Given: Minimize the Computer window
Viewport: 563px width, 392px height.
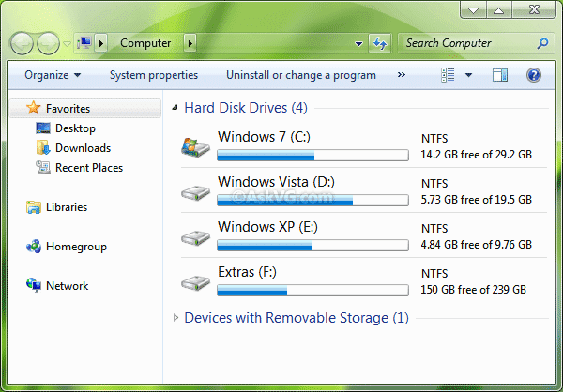Looking at the screenshot, I should (x=473, y=10).
